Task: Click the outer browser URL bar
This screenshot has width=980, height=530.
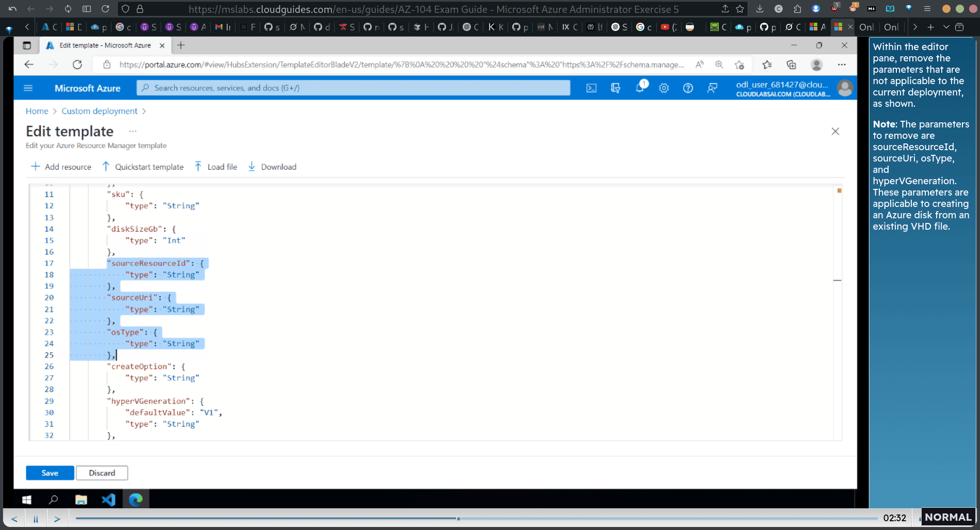Action: tap(434, 9)
